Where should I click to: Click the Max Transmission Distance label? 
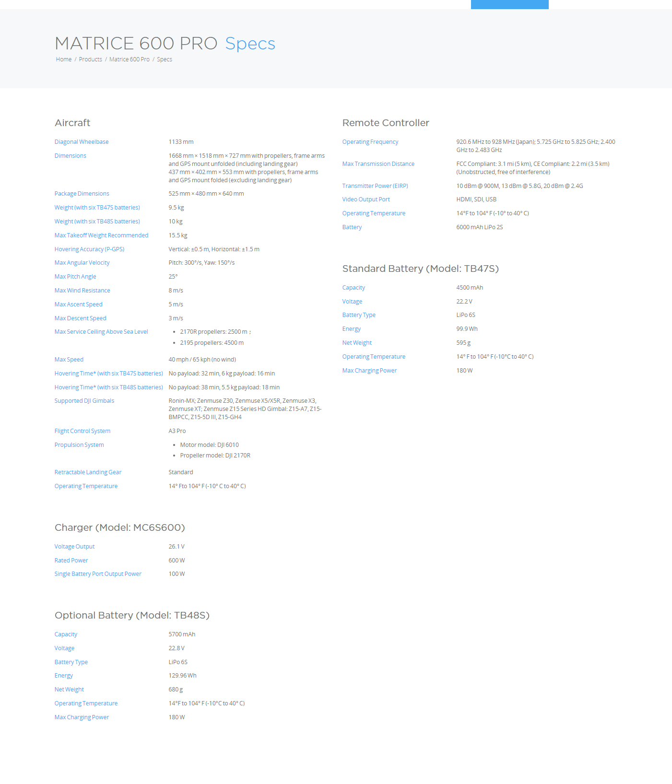click(378, 164)
